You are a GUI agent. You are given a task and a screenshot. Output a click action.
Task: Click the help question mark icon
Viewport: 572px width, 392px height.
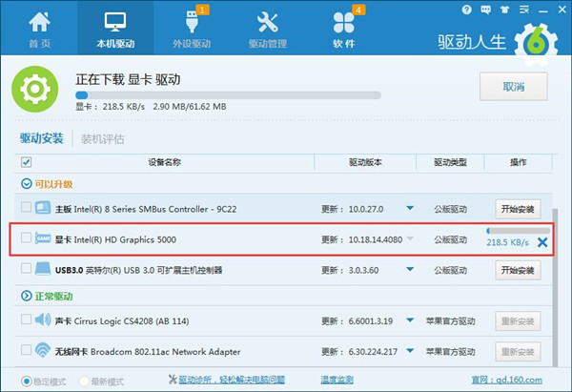(x=466, y=10)
